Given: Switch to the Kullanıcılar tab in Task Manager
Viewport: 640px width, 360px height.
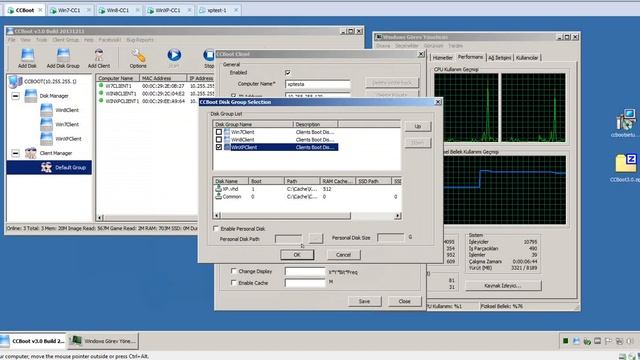Looking at the screenshot, I should coord(527,58).
